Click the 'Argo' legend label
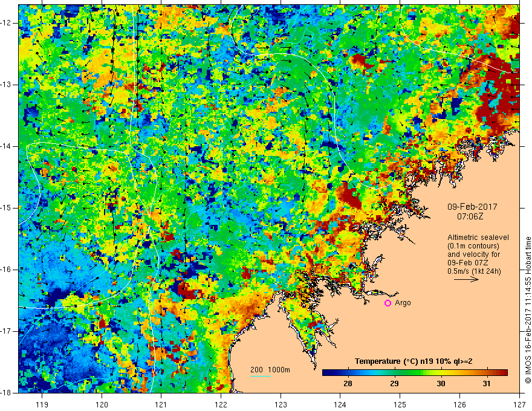This screenshot has height=411, width=532. tap(403, 303)
